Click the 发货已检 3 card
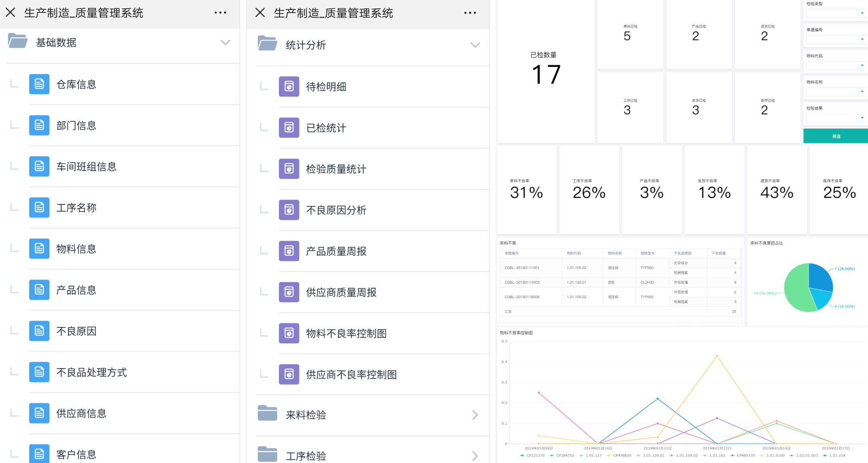 (699, 107)
